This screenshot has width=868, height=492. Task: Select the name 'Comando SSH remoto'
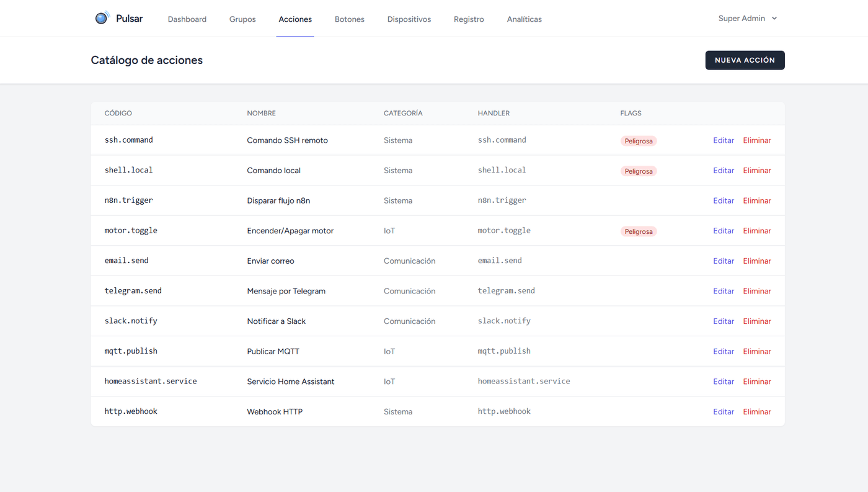[x=287, y=140]
